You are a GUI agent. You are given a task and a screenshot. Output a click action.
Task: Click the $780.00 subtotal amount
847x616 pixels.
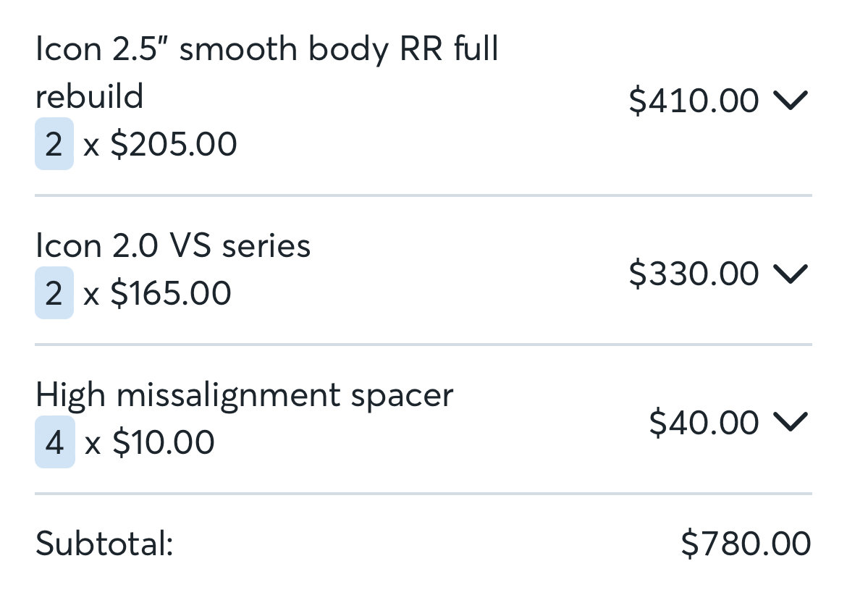(746, 544)
